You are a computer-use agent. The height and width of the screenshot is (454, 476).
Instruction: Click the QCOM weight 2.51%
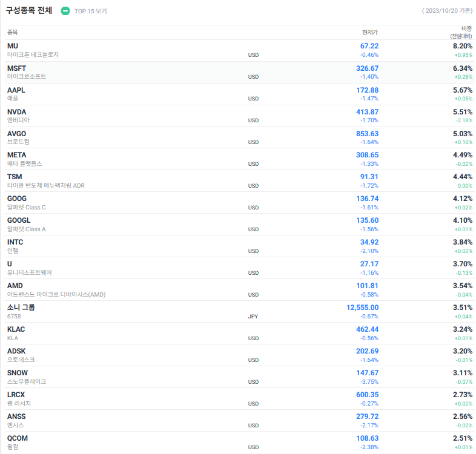[x=463, y=439]
